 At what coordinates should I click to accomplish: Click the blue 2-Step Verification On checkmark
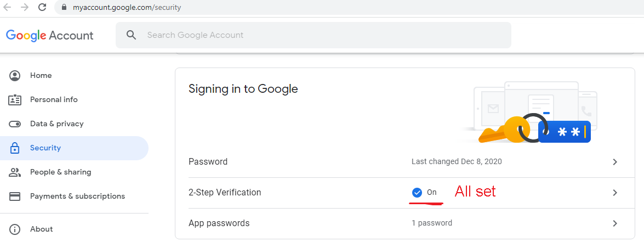[417, 192]
